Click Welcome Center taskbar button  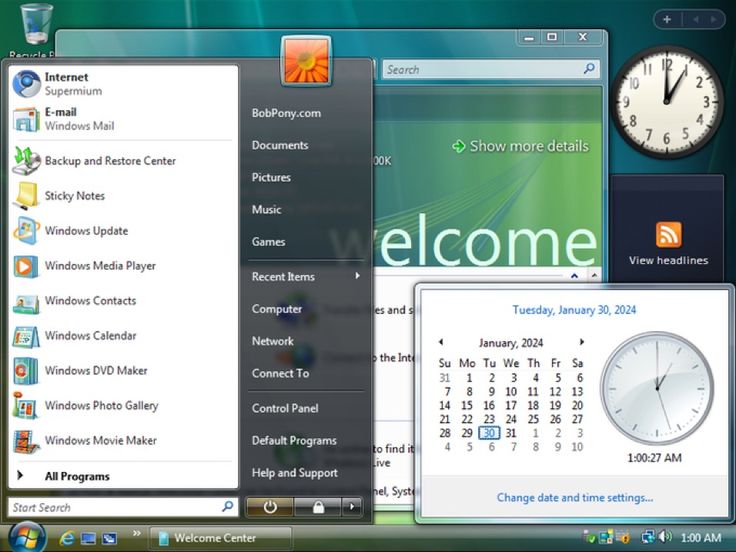(221, 538)
